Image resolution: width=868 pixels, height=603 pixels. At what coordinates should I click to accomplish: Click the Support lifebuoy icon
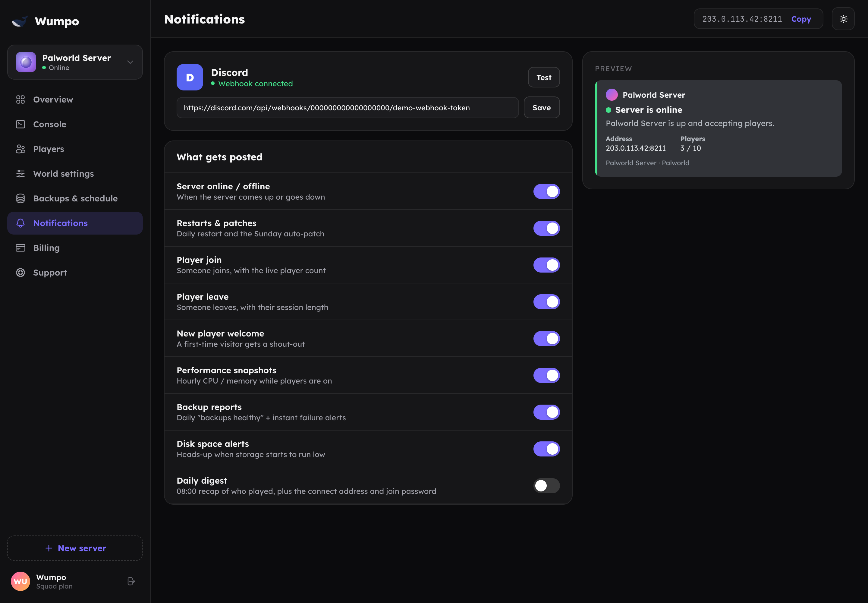coord(20,273)
